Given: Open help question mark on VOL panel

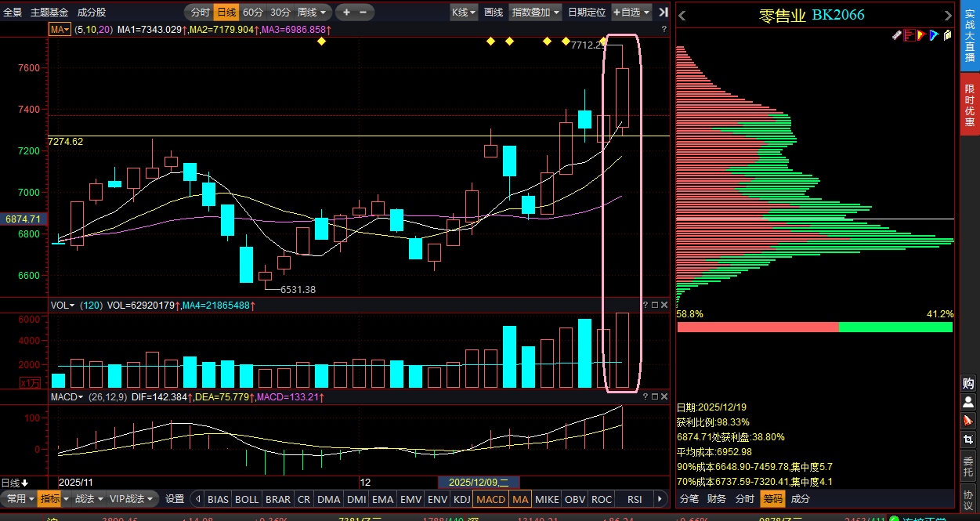Looking at the screenshot, I should [x=645, y=305].
